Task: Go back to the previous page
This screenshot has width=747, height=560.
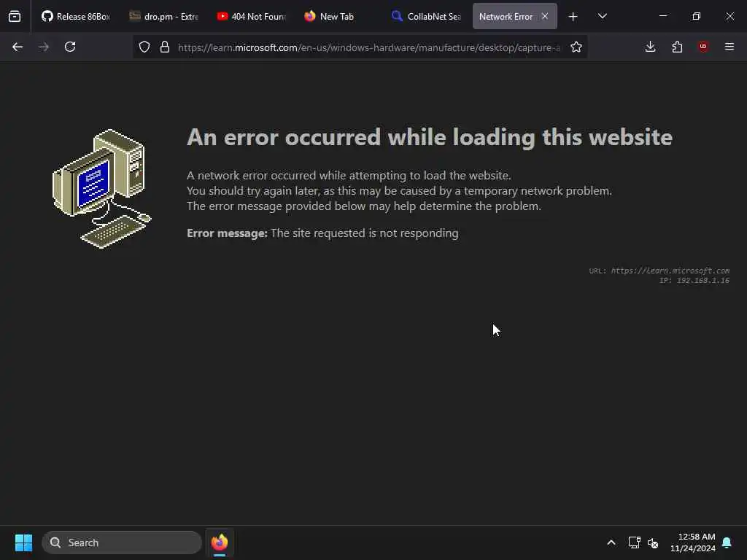Action: pos(18,47)
